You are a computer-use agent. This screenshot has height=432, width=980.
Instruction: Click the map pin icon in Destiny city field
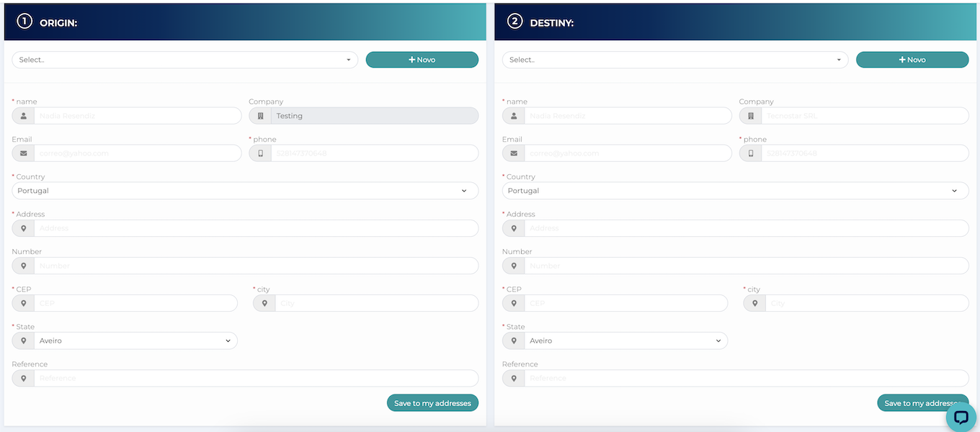pyautogui.click(x=754, y=303)
